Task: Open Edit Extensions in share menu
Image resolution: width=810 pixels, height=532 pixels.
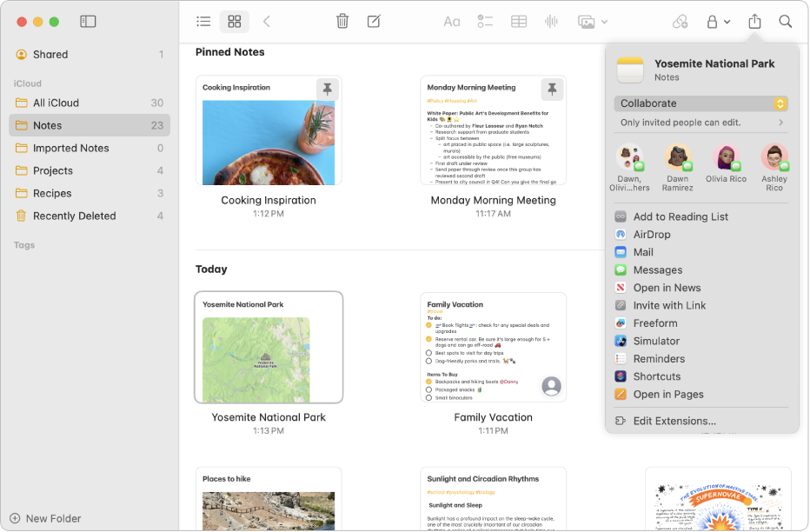Action: click(x=674, y=421)
